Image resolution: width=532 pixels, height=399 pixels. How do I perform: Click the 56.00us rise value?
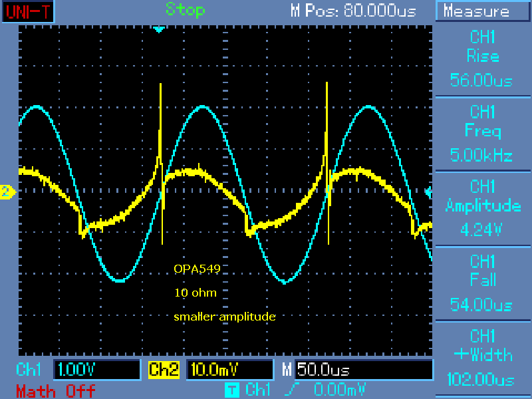(481, 80)
